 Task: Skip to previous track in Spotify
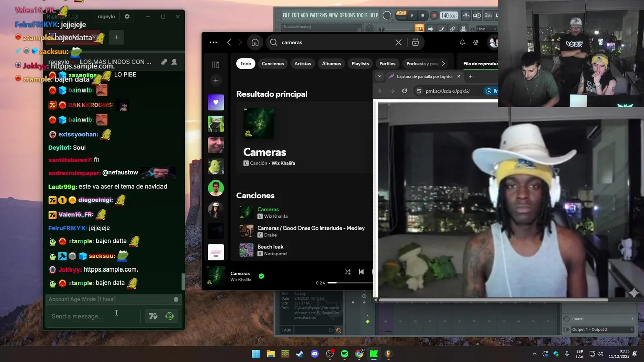pos(361,272)
